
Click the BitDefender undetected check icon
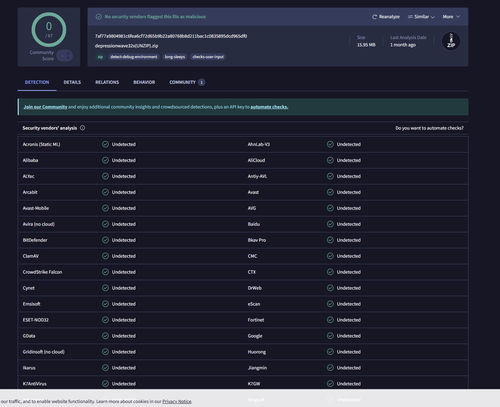tap(105, 240)
